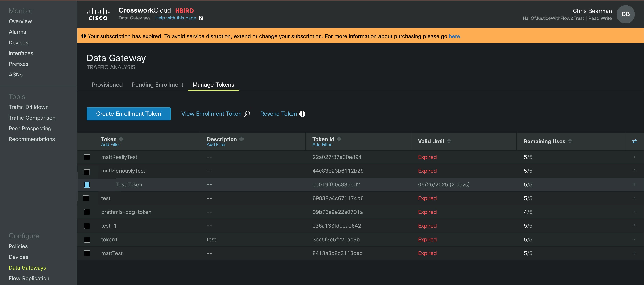Click the alert icon beside Revoke Token

[x=302, y=114]
